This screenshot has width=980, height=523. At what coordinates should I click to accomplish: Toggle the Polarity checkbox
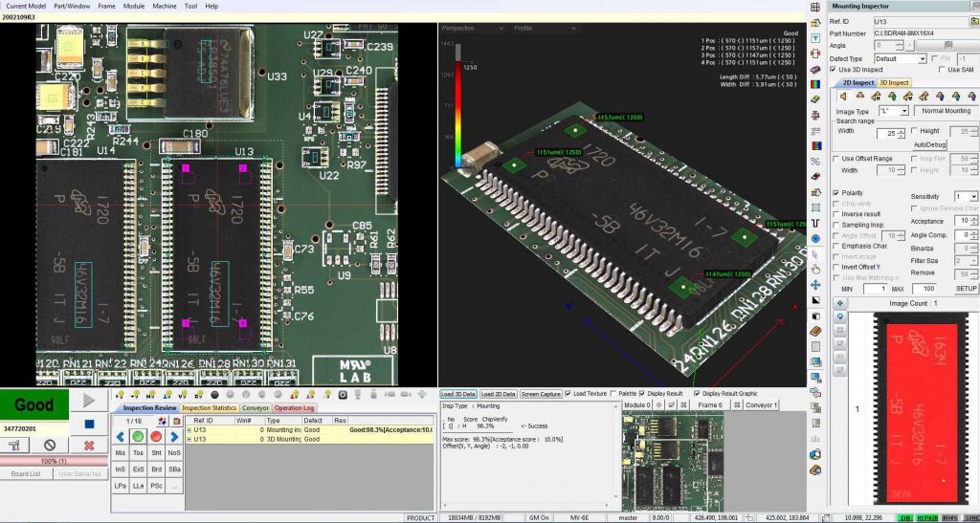point(835,192)
